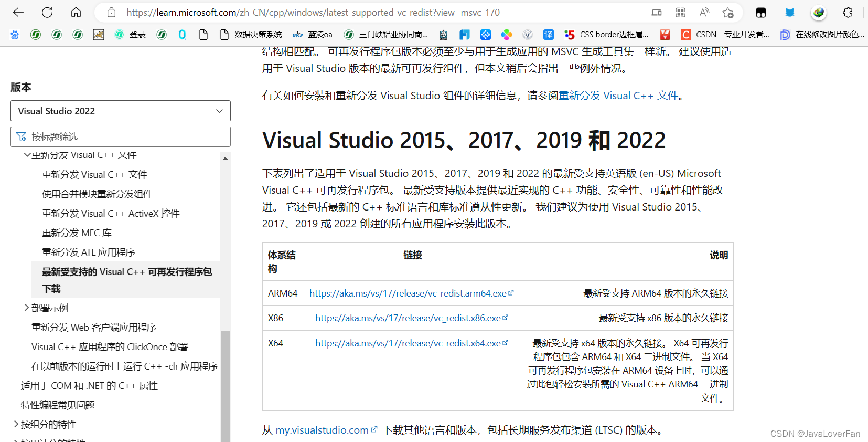This screenshot has width=868, height=442.
Task: Open the blue cat extension icon
Action: click(x=790, y=13)
